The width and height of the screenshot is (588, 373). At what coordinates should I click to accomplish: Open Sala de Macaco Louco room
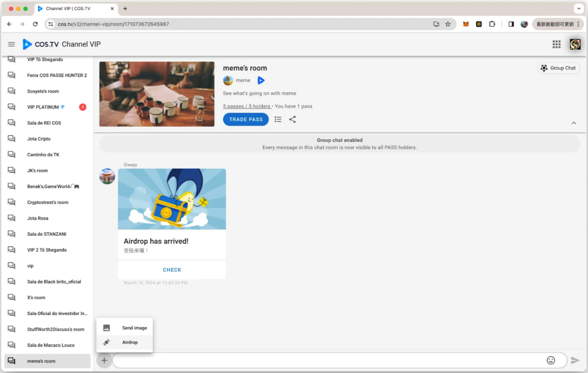point(47,345)
